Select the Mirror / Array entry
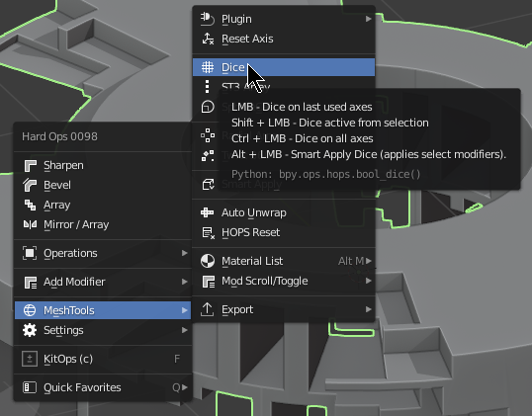532x416 pixels. click(103, 224)
